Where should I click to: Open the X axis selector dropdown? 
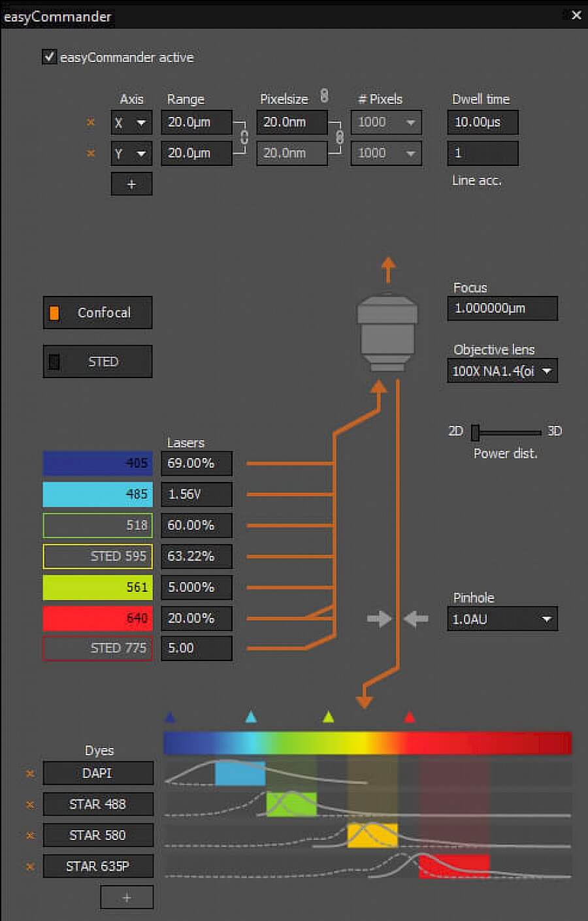click(x=131, y=122)
